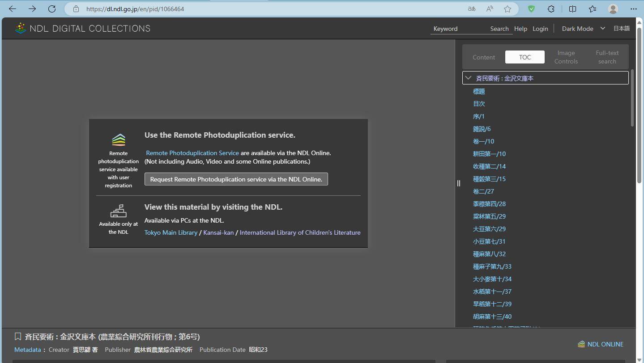Click creator name 賈思勰 著
Image resolution: width=644 pixels, height=363 pixels.
(x=85, y=350)
